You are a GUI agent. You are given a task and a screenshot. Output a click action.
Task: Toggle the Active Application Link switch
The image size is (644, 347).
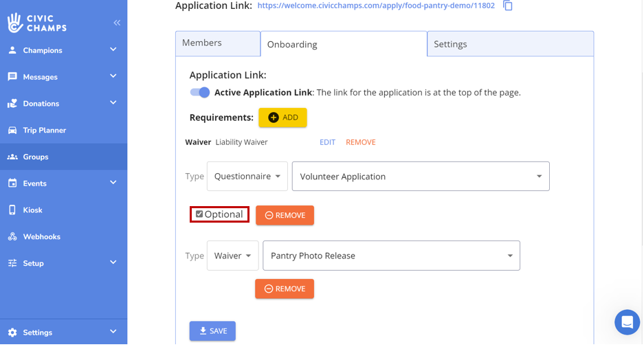coord(200,93)
